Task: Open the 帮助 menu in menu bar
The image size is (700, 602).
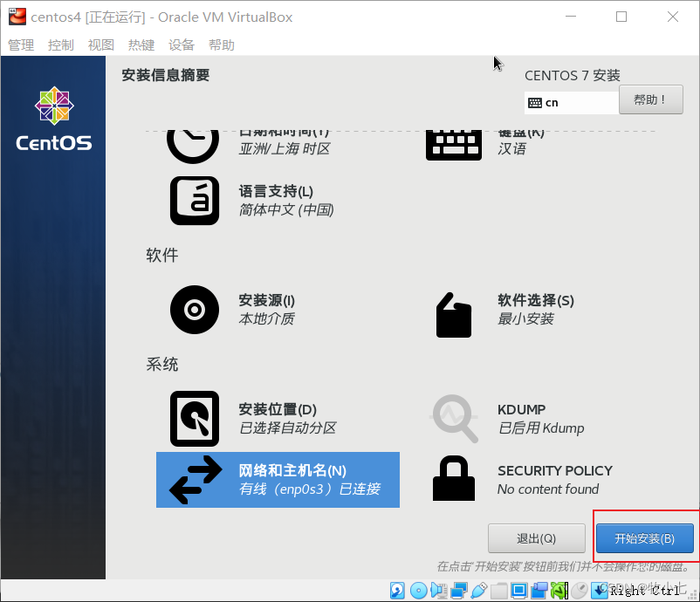Action: tap(222, 45)
